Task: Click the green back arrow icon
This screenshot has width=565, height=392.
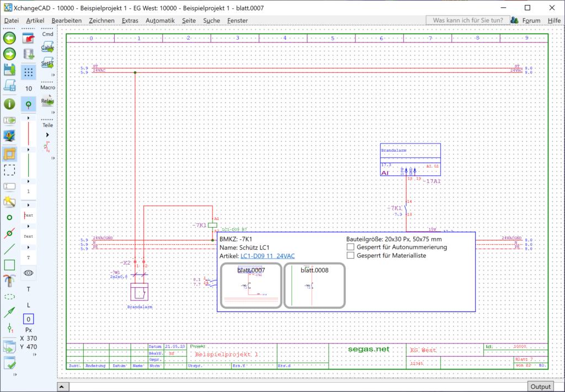Action: point(9,38)
